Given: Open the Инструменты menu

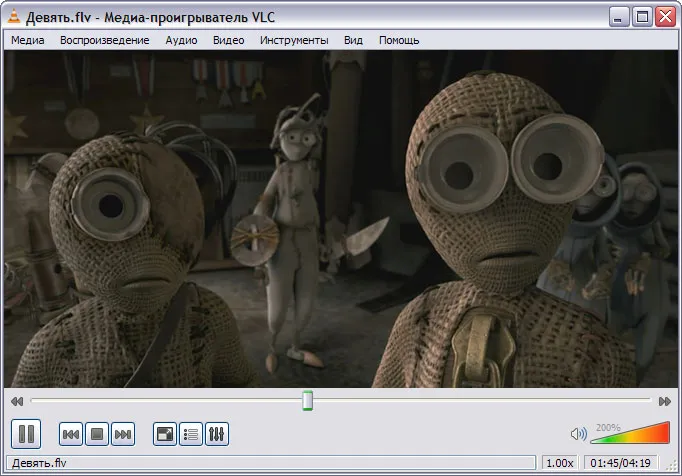Looking at the screenshot, I should [294, 40].
